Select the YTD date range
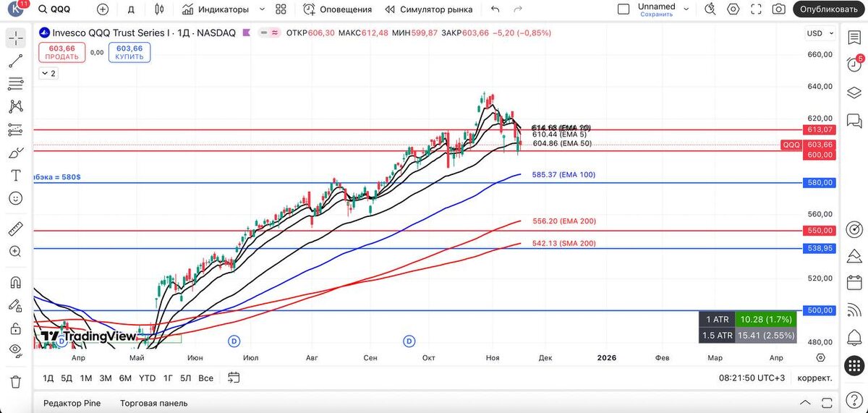Screen dimensions: 868x413 pos(148,378)
